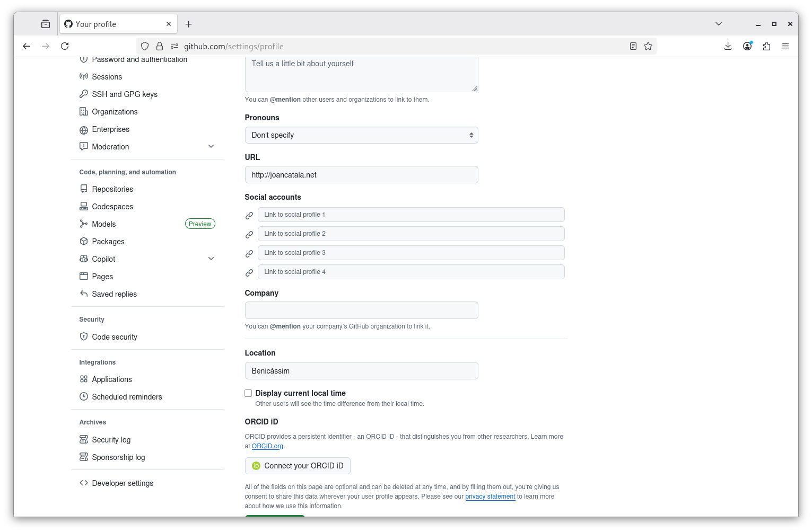Edit the Company input field
The height and width of the screenshot is (532, 812).
pos(361,310)
